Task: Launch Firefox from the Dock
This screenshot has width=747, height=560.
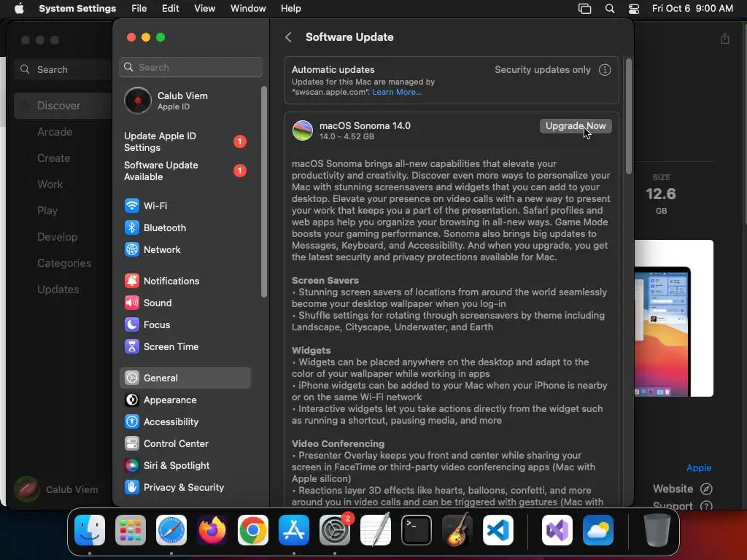Action: click(x=212, y=530)
